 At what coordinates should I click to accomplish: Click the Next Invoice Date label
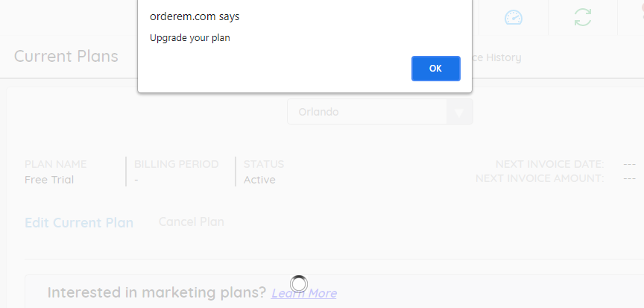pos(549,164)
